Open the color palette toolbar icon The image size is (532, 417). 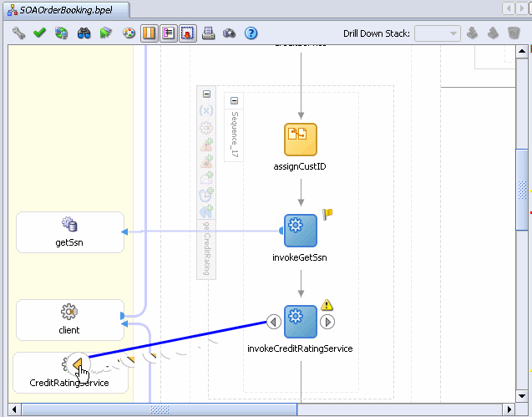(x=129, y=33)
